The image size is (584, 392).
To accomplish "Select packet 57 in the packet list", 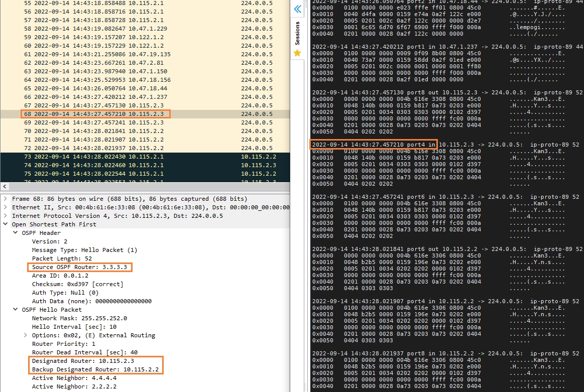I will click(x=145, y=20).
